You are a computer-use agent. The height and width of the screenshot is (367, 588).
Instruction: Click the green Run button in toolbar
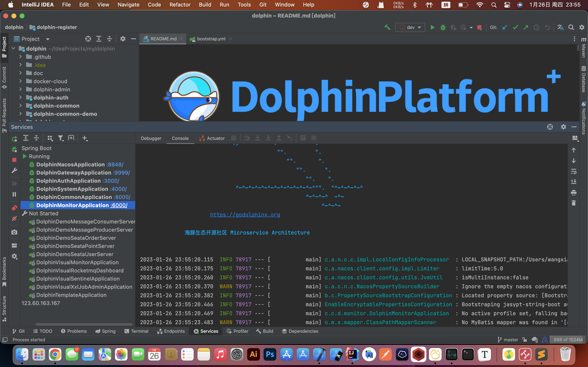coord(432,28)
